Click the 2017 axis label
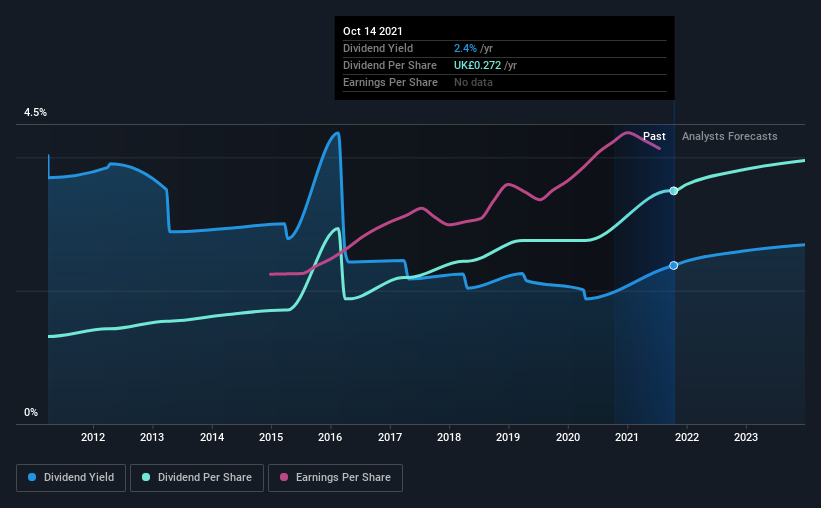This screenshot has width=821, height=508. tap(390, 437)
